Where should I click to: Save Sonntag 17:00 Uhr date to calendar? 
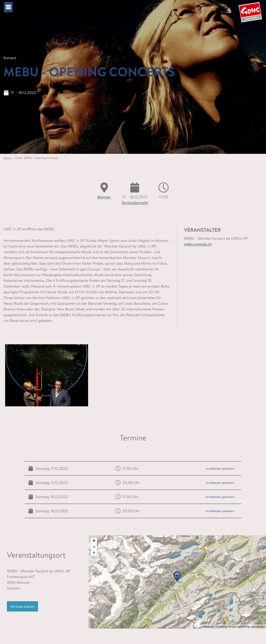tap(220, 497)
